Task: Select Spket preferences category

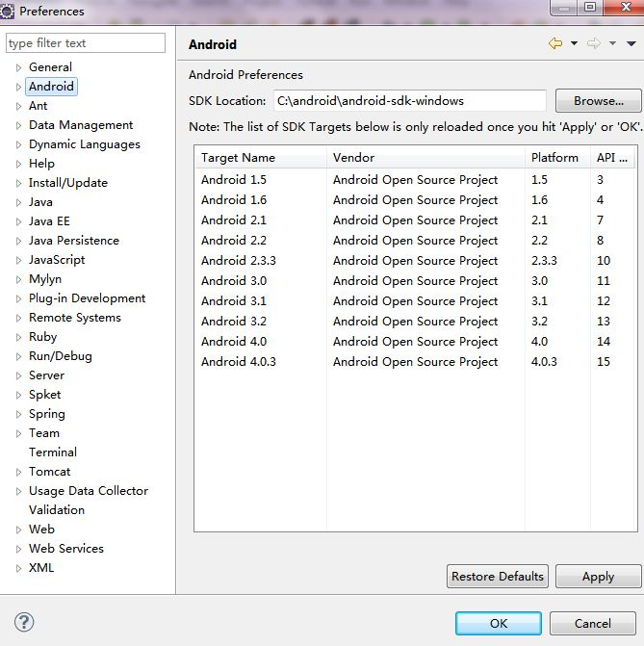Action: click(x=44, y=395)
